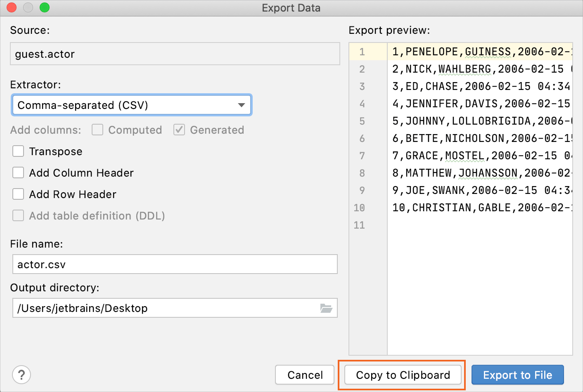Image resolution: width=583 pixels, height=392 pixels.
Task: Click line number 11 in preview gutter
Action: click(x=359, y=225)
